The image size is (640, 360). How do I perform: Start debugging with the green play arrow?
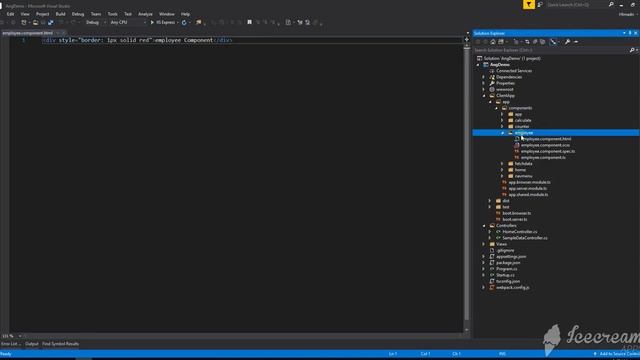coord(152,22)
